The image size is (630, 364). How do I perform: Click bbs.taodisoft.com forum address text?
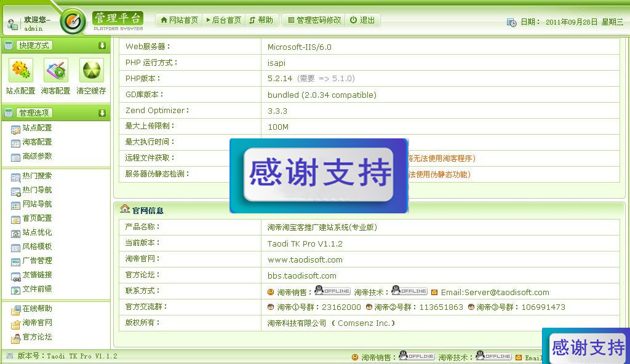301,276
